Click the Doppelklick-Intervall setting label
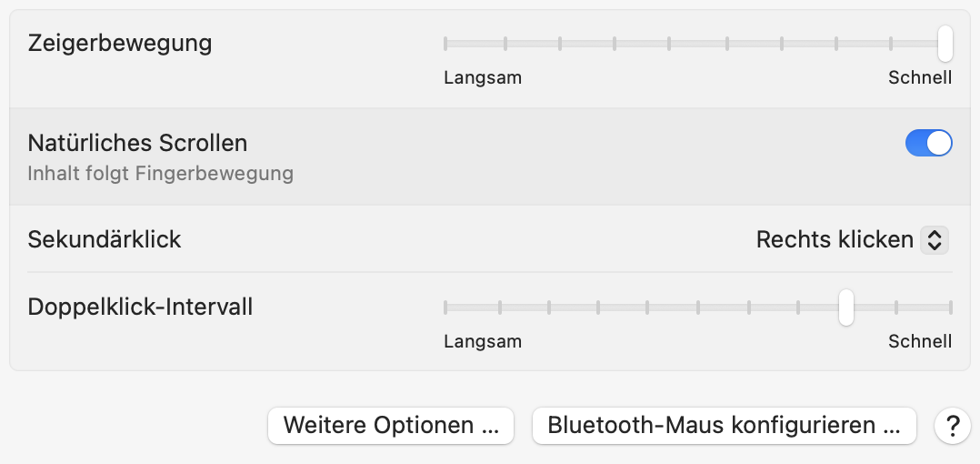 pyautogui.click(x=140, y=307)
